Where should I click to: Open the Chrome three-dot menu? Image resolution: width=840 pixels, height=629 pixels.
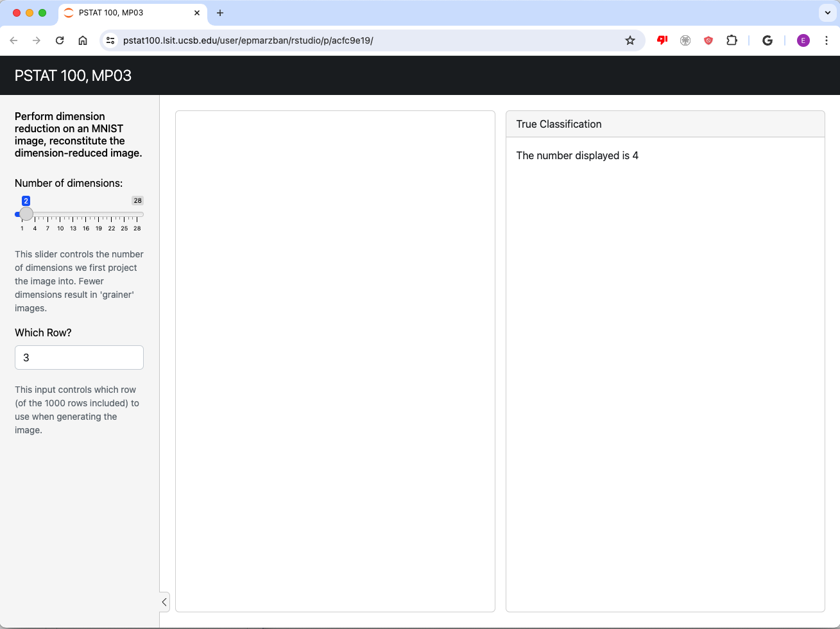tap(827, 40)
